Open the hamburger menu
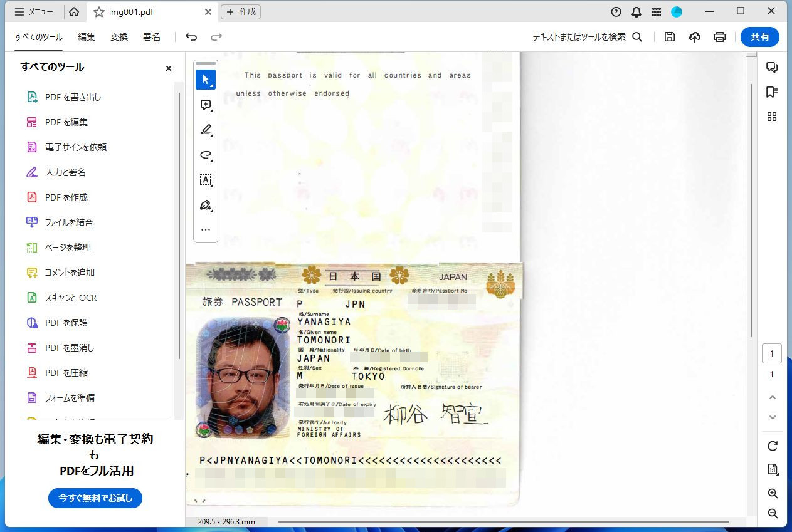The image size is (792, 532). pyautogui.click(x=18, y=11)
